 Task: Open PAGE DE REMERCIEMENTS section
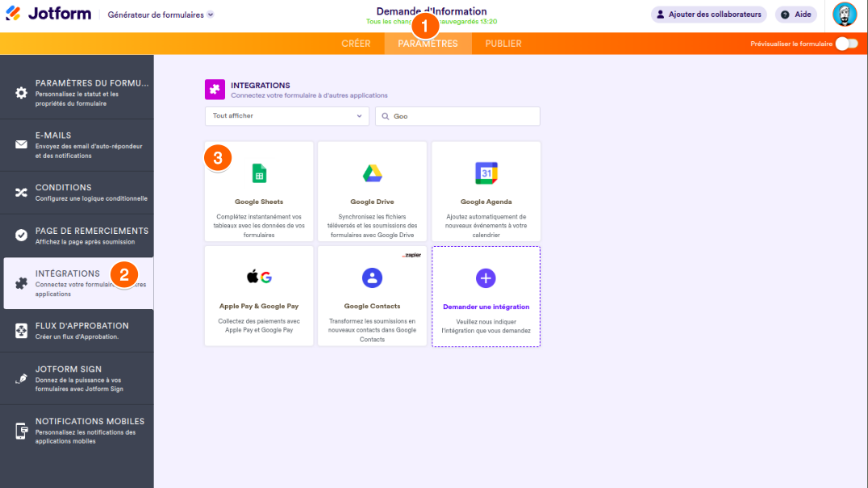click(77, 236)
